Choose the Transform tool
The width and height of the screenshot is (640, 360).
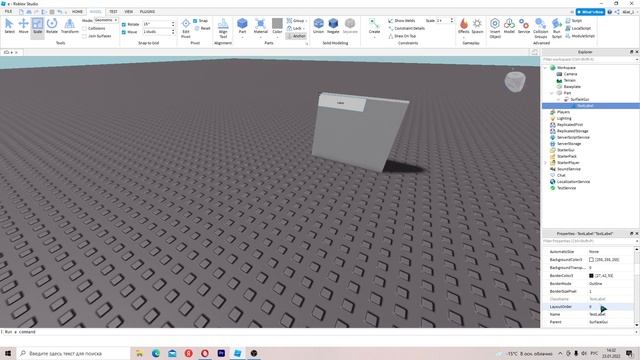pyautogui.click(x=70, y=26)
